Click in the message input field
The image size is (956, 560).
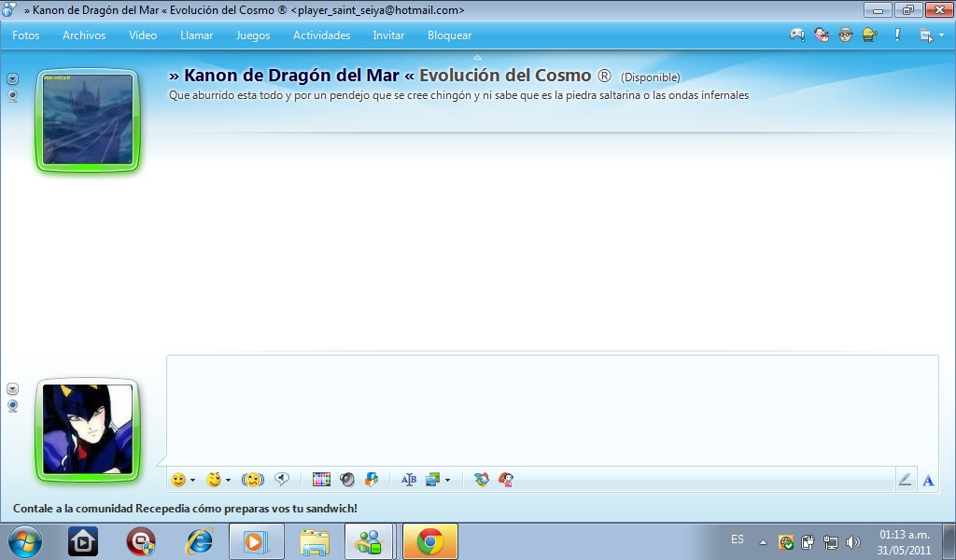coord(553,411)
